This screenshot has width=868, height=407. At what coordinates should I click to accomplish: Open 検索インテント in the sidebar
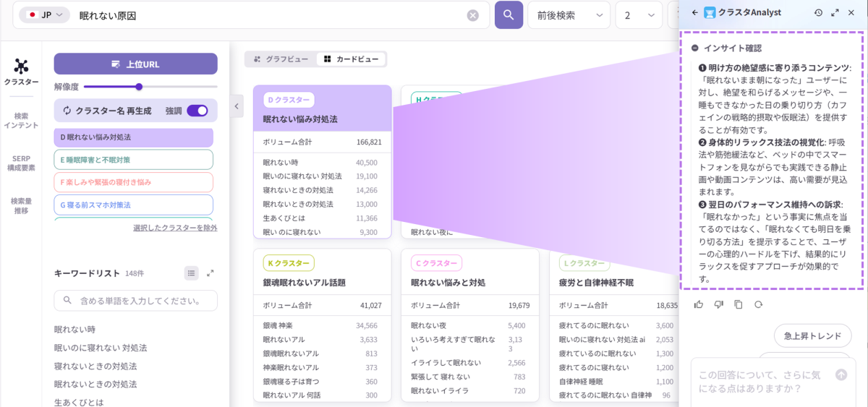tap(22, 120)
